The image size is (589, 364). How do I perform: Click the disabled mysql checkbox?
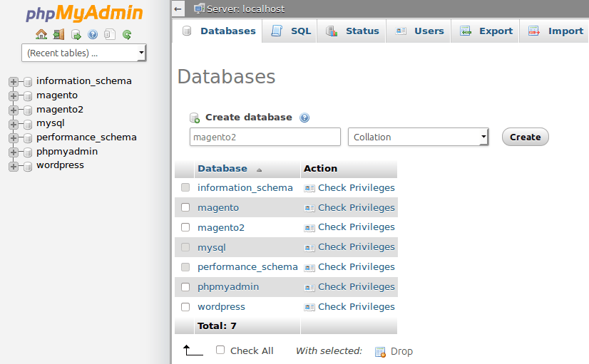185,247
